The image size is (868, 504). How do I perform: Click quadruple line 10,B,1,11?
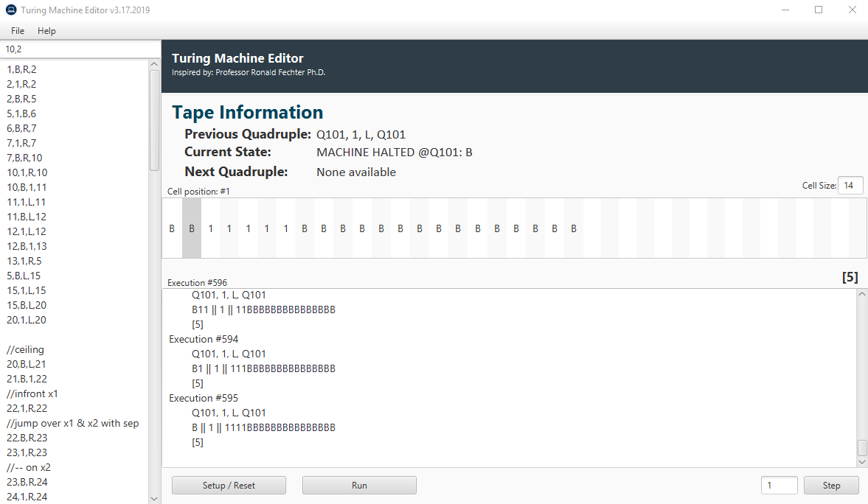tap(27, 187)
